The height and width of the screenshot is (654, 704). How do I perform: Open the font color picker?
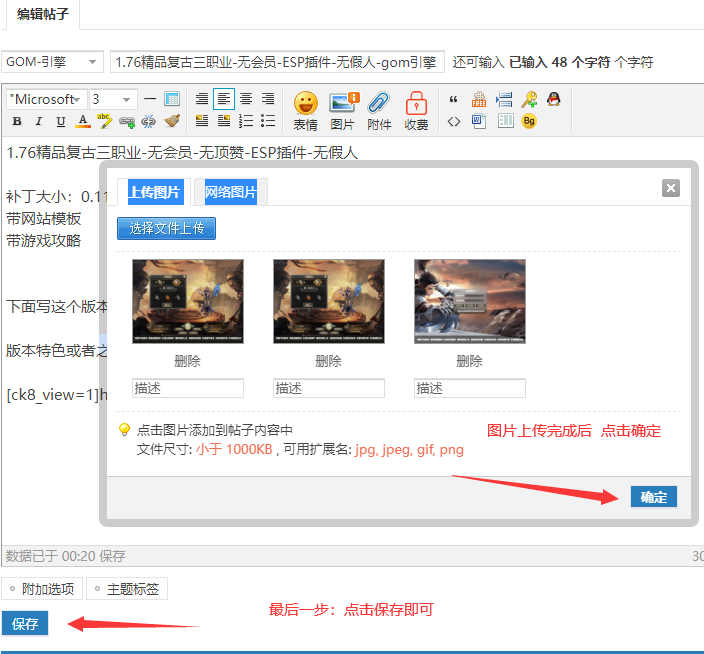coord(83,122)
